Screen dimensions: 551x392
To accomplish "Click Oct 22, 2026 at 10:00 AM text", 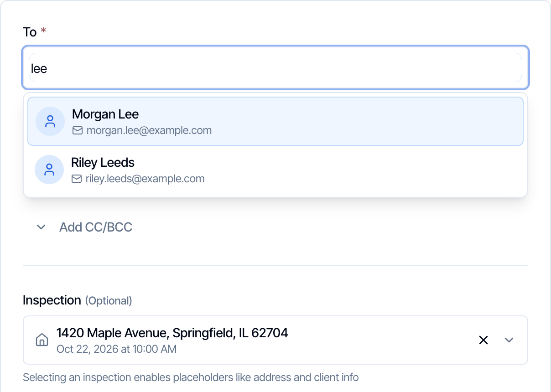I will tap(116, 349).
